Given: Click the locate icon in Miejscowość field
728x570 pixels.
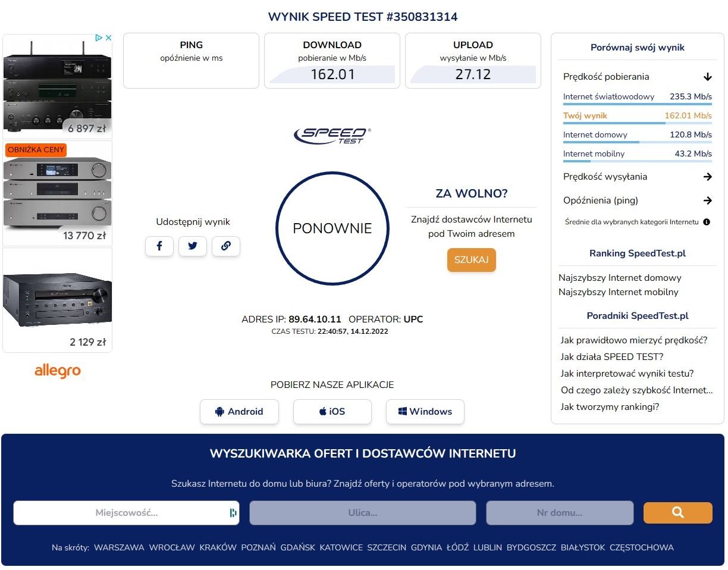Looking at the screenshot, I should point(233,513).
